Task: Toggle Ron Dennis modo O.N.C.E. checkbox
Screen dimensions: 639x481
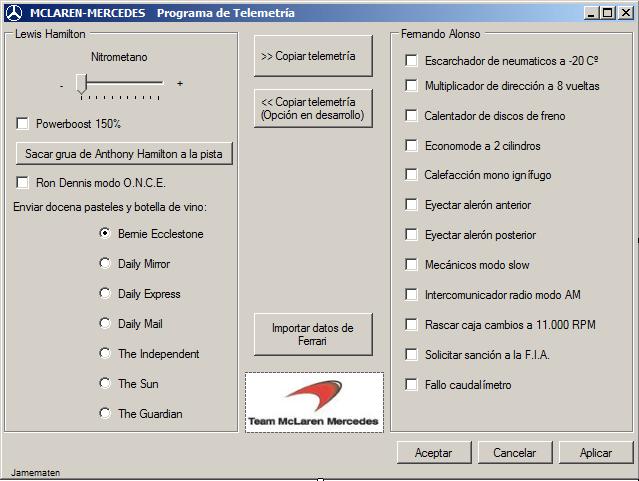Action: click(x=23, y=183)
